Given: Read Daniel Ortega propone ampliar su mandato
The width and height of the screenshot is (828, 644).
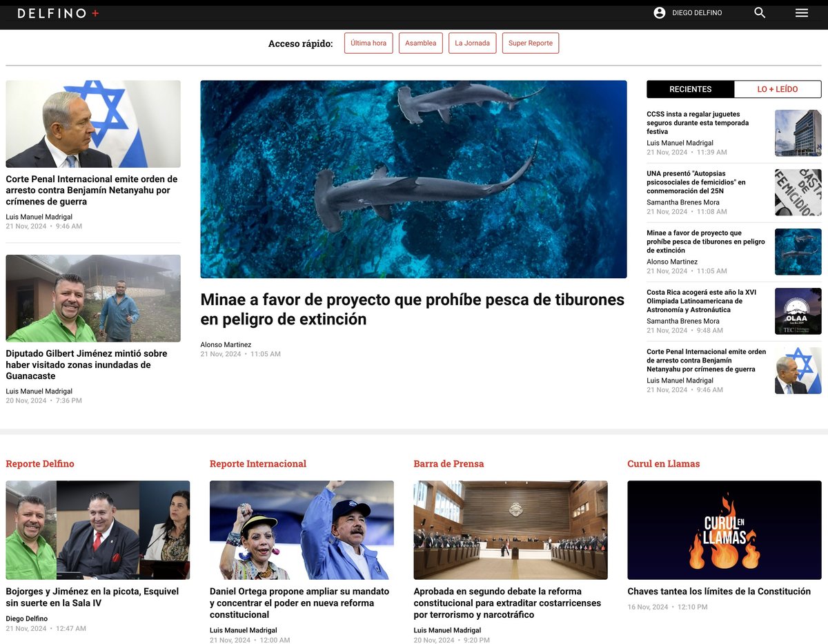Looking at the screenshot, I should (299, 603).
